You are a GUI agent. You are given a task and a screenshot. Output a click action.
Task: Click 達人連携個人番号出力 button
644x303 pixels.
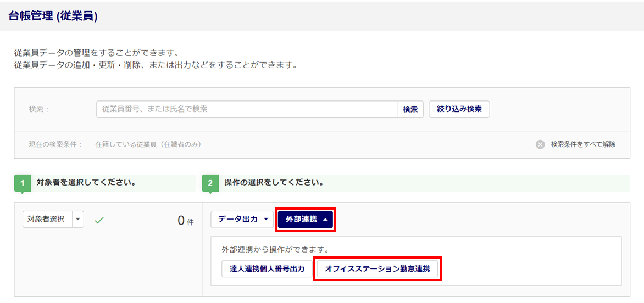pos(267,269)
